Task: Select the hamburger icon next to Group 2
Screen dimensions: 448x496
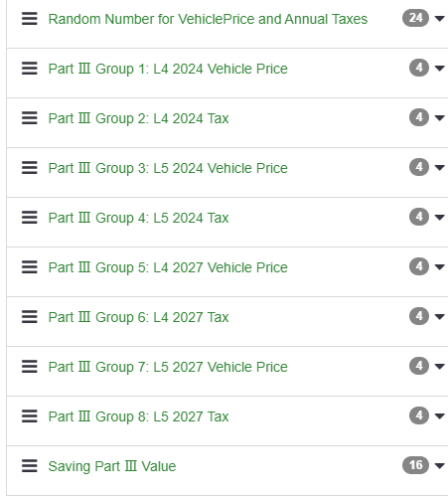Action: click(x=30, y=118)
